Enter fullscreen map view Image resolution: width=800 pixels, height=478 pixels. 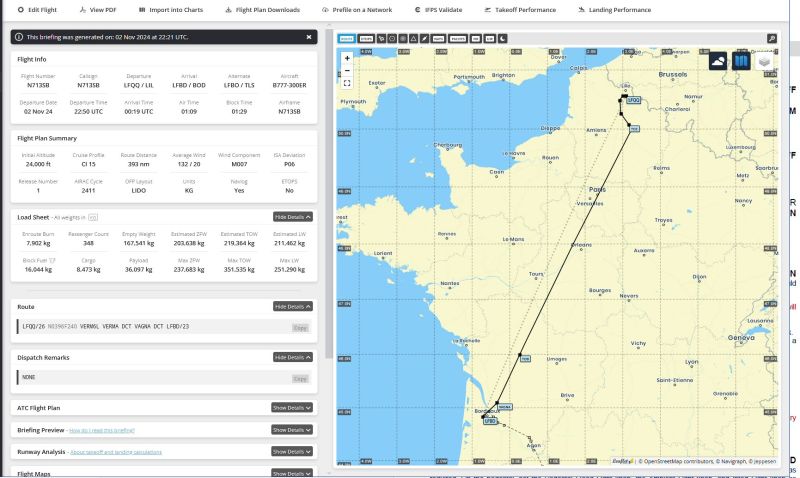click(347, 83)
